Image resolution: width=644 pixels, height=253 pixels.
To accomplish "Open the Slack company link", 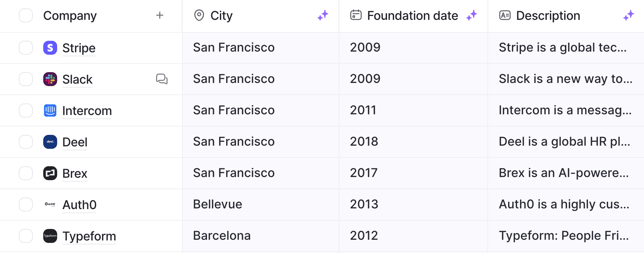I will coord(77,79).
